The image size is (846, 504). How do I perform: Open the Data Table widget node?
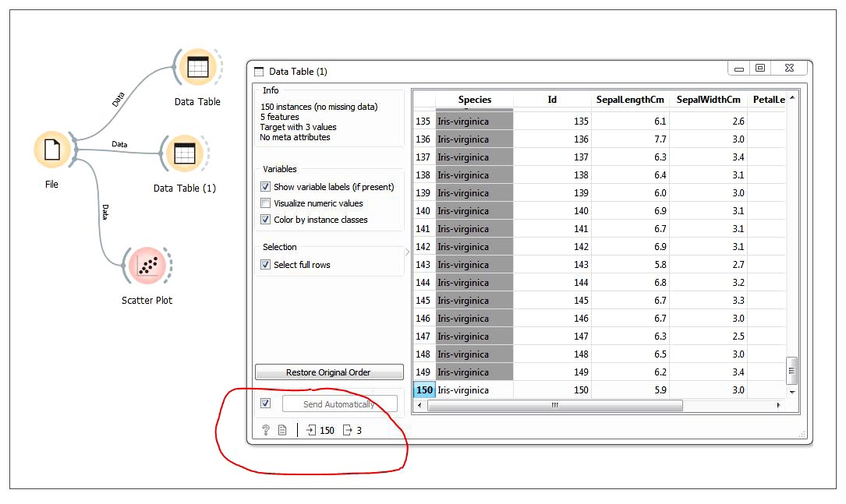tap(197, 68)
